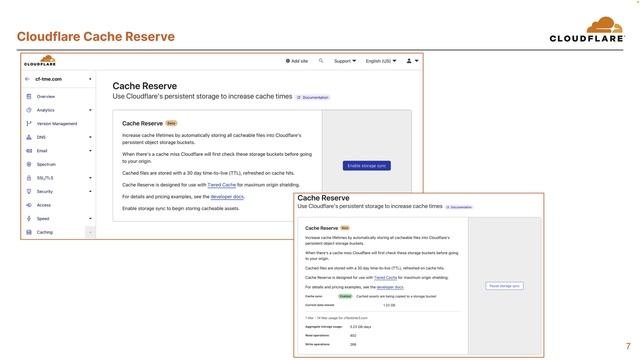The image size is (640, 360).
Task: Expand the Analytics sidebar section
Action: point(90,110)
